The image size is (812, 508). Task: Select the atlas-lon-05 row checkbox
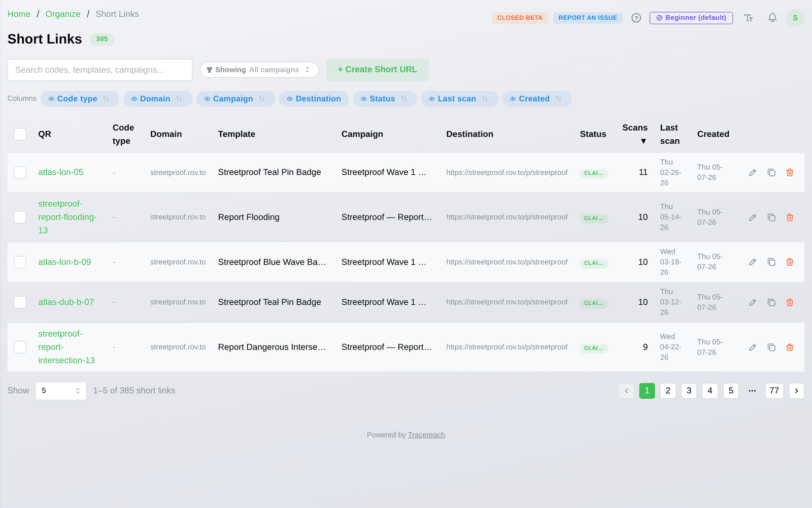20,173
